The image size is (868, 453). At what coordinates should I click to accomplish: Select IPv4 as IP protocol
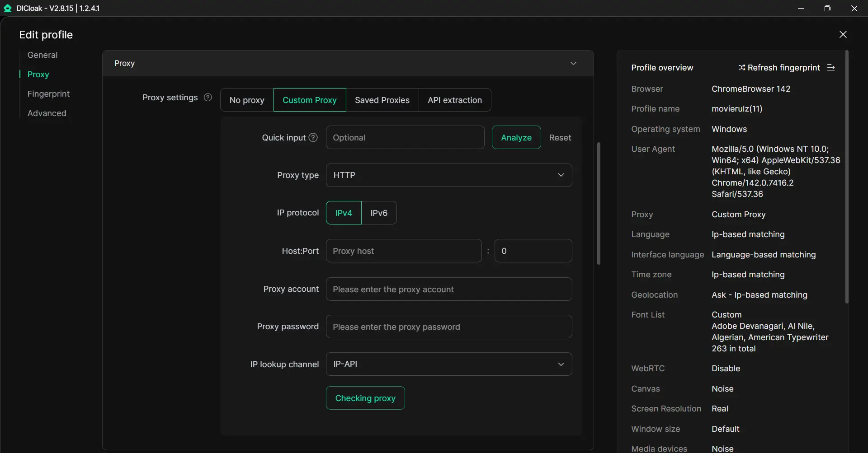[x=344, y=213]
